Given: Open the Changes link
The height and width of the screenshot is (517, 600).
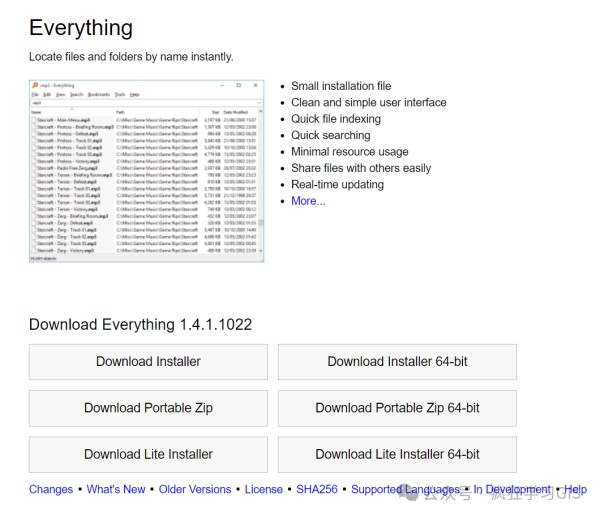Looking at the screenshot, I should [51, 489].
